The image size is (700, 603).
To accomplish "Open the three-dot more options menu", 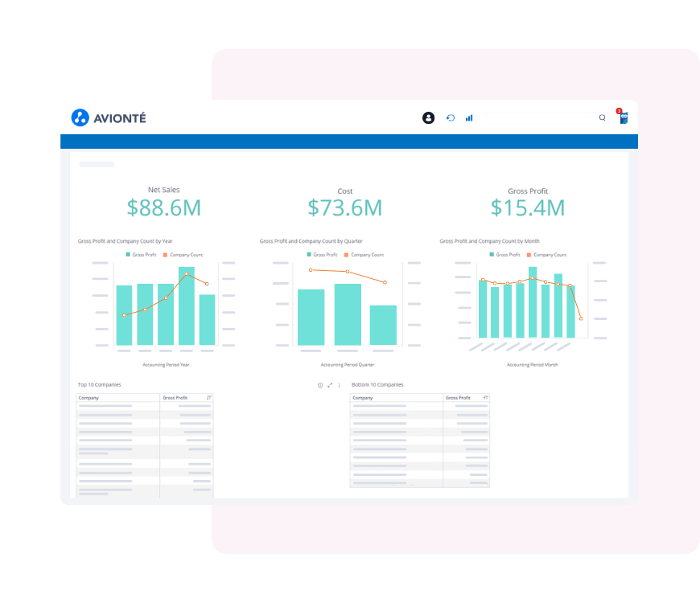I will point(339,385).
